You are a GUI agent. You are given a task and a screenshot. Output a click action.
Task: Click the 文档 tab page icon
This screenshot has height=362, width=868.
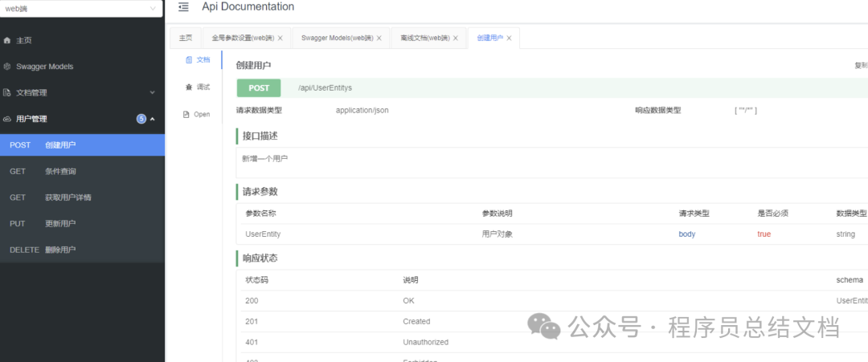pyautogui.click(x=189, y=59)
